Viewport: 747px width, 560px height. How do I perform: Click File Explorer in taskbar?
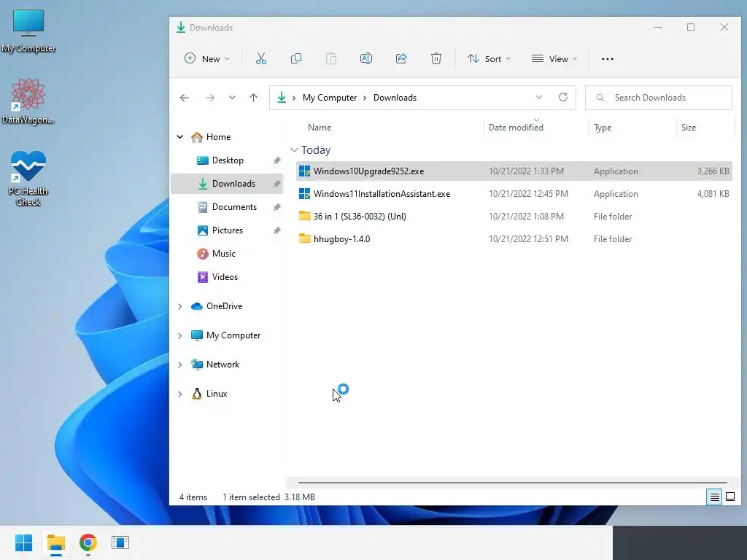click(56, 542)
